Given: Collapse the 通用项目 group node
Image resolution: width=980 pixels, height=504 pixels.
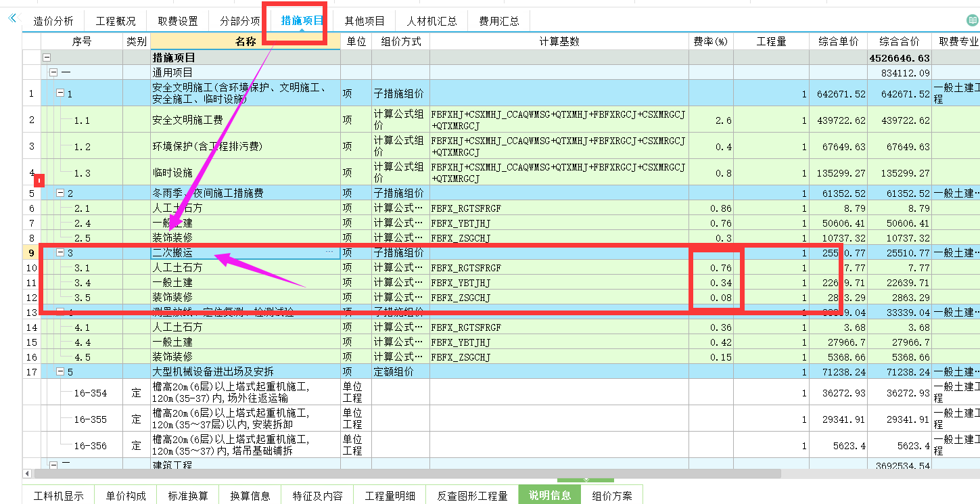Looking at the screenshot, I should click(x=53, y=72).
